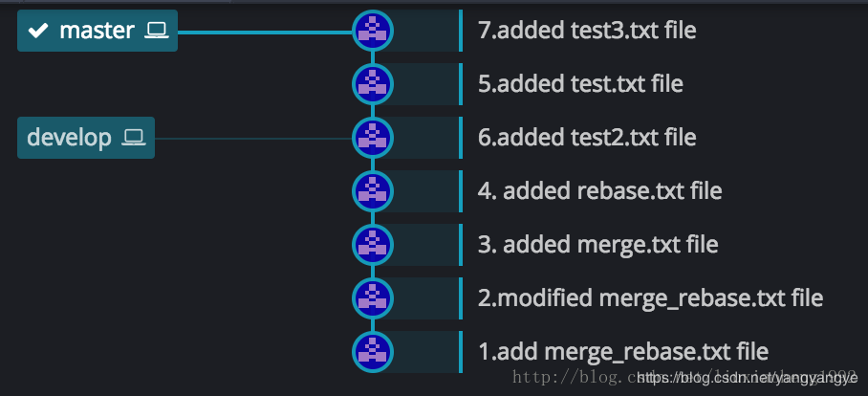Select the avatar for the rebase.txt commit
The image size is (868, 396).
pos(372,191)
